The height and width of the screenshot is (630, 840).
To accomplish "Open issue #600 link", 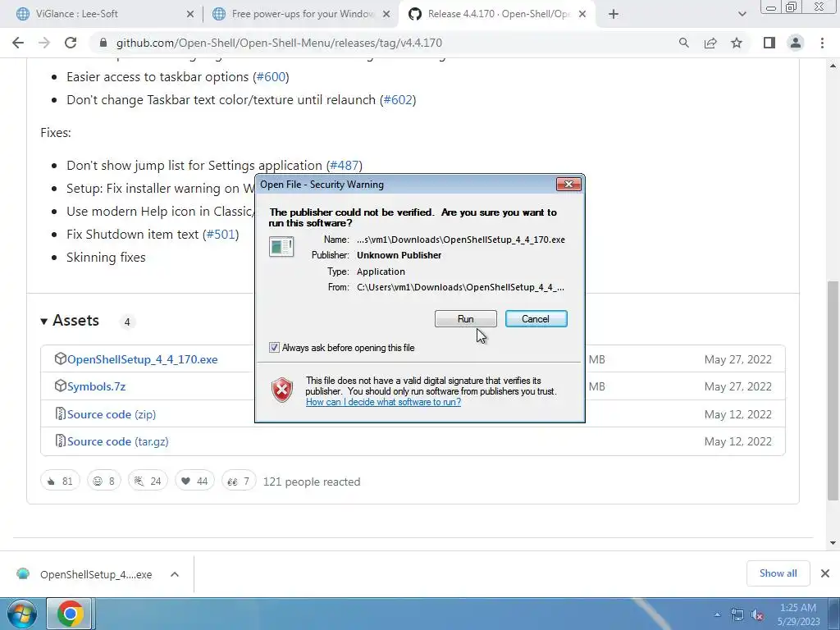I will click(x=271, y=76).
